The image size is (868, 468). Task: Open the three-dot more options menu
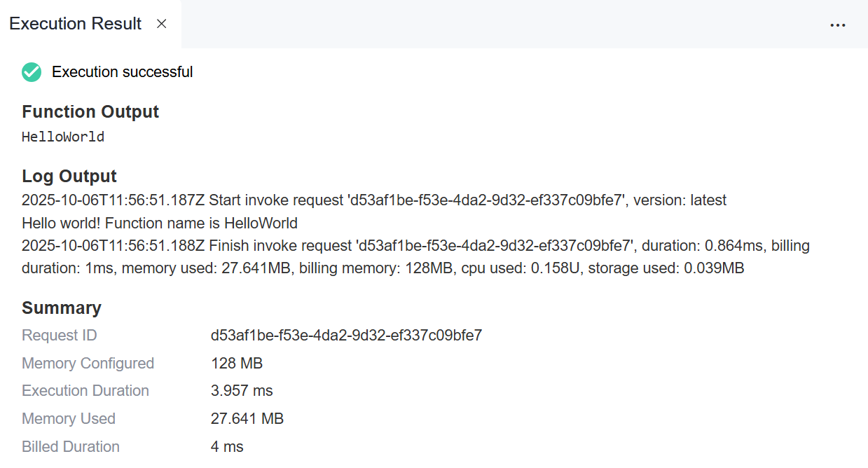837,25
